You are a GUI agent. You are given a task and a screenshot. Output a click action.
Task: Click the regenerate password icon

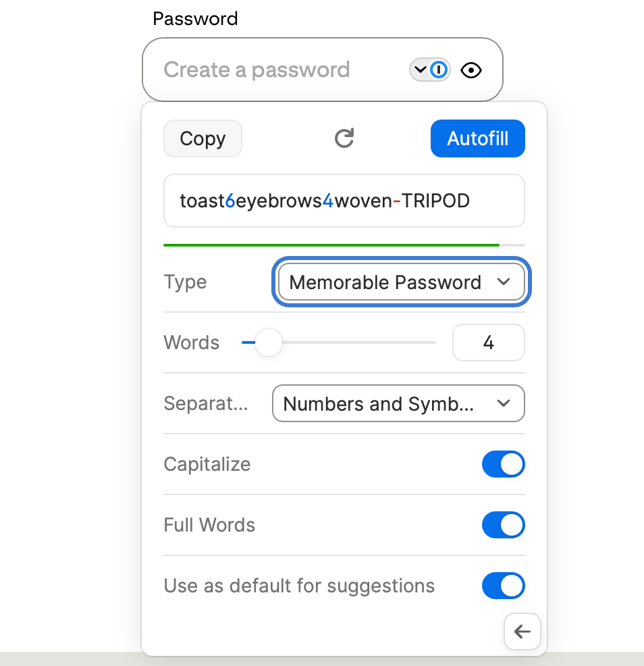(344, 138)
